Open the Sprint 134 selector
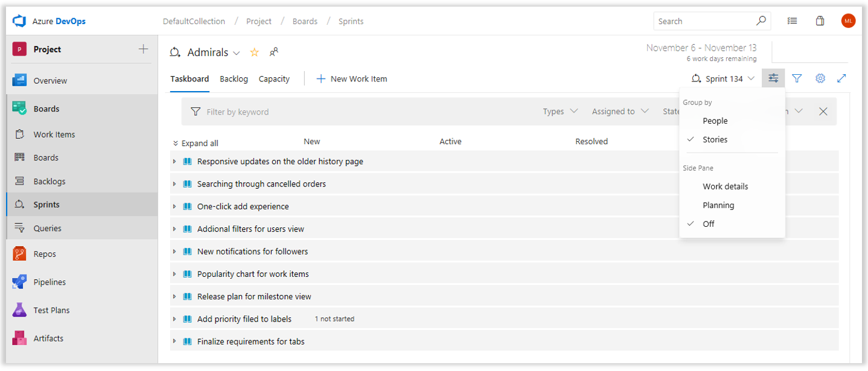Viewport: 868px width, 371px height. click(x=723, y=78)
